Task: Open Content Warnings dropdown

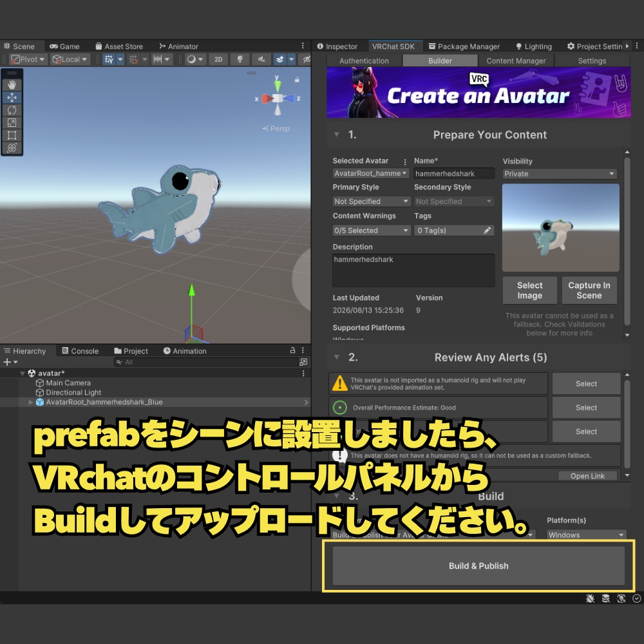Action: 372,231
